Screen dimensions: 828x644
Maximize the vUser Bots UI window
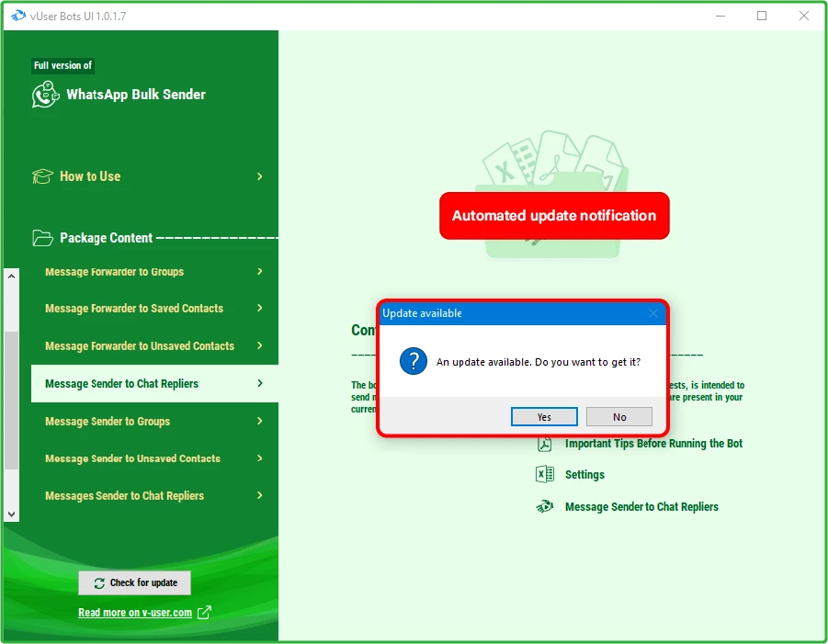[x=762, y=16]
